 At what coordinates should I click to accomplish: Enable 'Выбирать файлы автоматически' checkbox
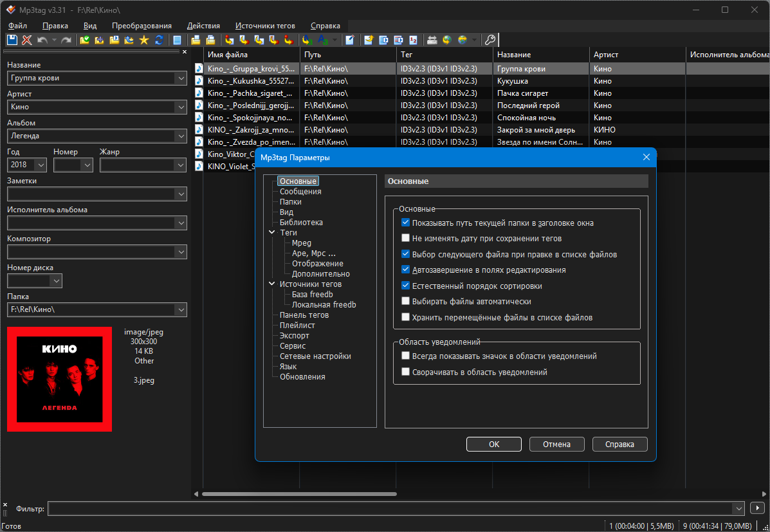pyautogui.click(x=405, y=301)
